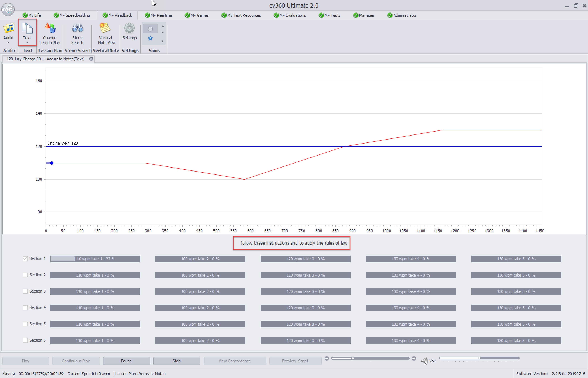Check the Section 4 checkbox
The image size is (588, 378).
pyautogui.click(x=25, y=307)
